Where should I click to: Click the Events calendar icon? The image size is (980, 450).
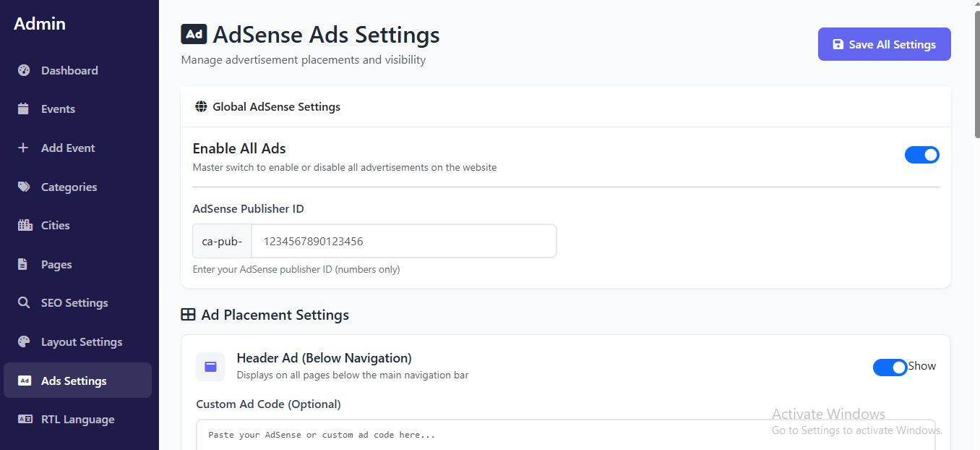coord(24,109)
